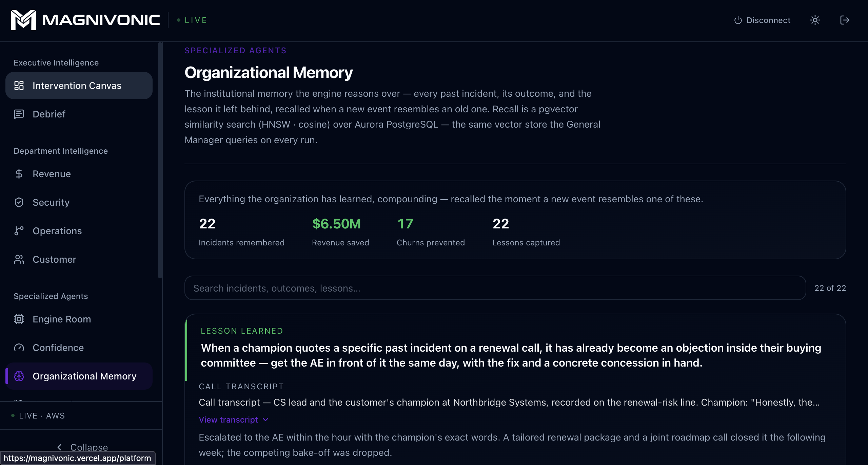Image resolution: width=868 pixels, height=465 pixels.
Task: Click the Operations branch icon
Action: coord(19,231)
